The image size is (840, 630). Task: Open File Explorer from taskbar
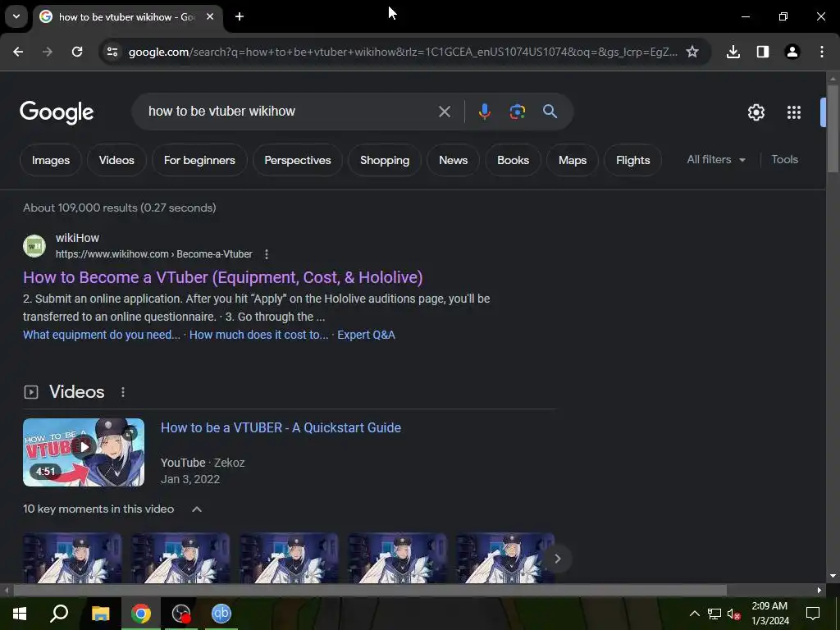(x=100, y=614)
